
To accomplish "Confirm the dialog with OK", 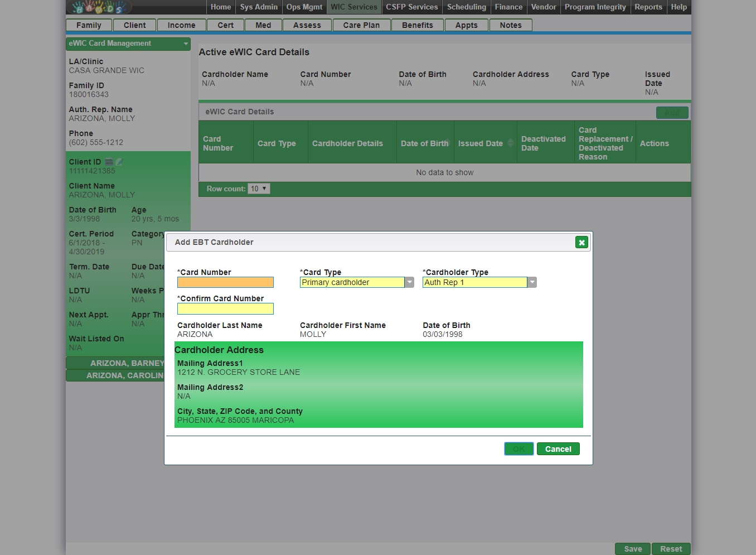I will [x=518, y=449].
